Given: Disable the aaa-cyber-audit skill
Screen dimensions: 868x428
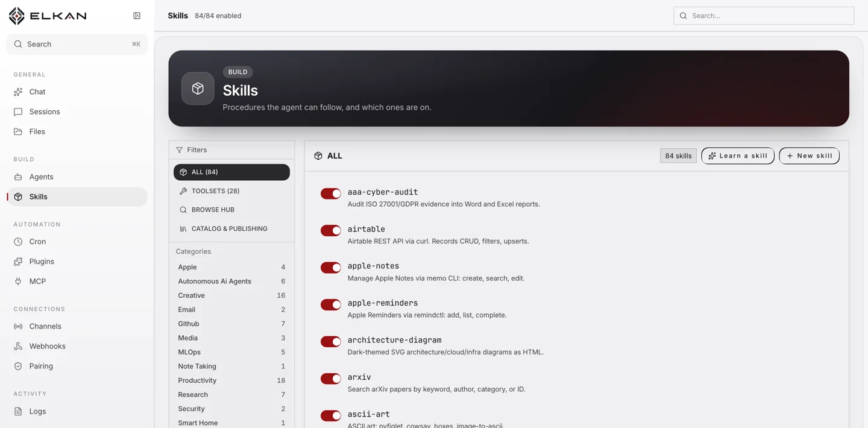Looking at the screenshot, I should [330, 194].
